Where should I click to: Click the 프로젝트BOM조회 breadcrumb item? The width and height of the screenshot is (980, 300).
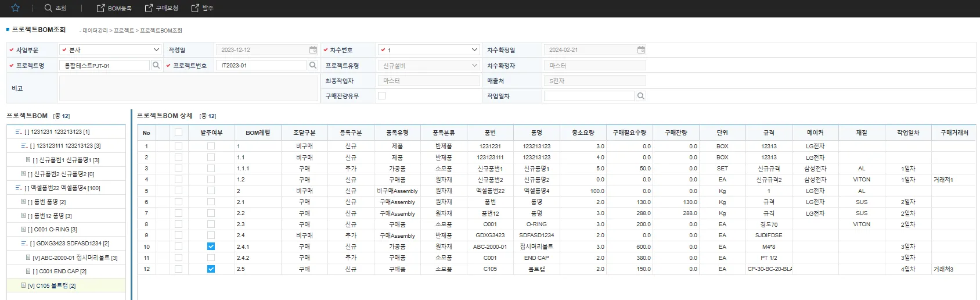tap(161, 30)
